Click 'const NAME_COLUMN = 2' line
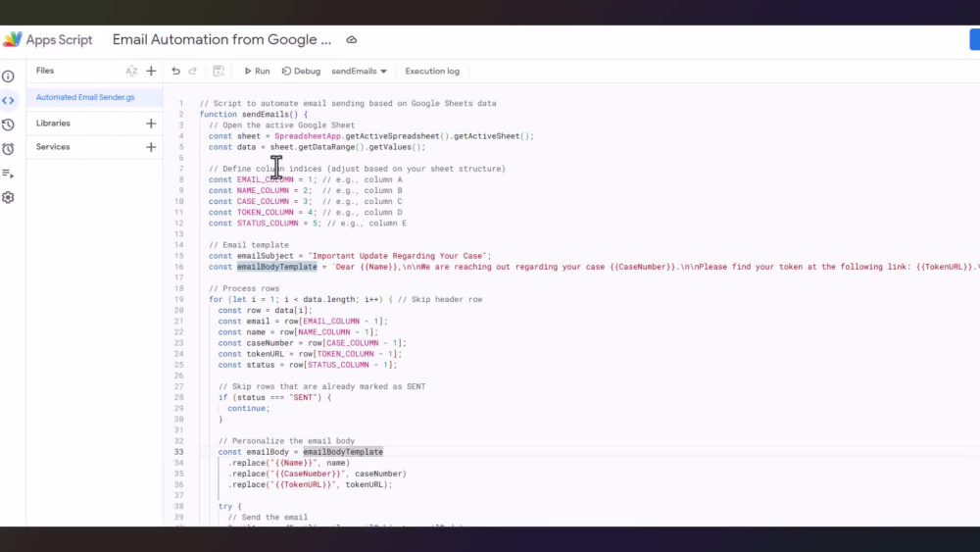 click(306, 190)
